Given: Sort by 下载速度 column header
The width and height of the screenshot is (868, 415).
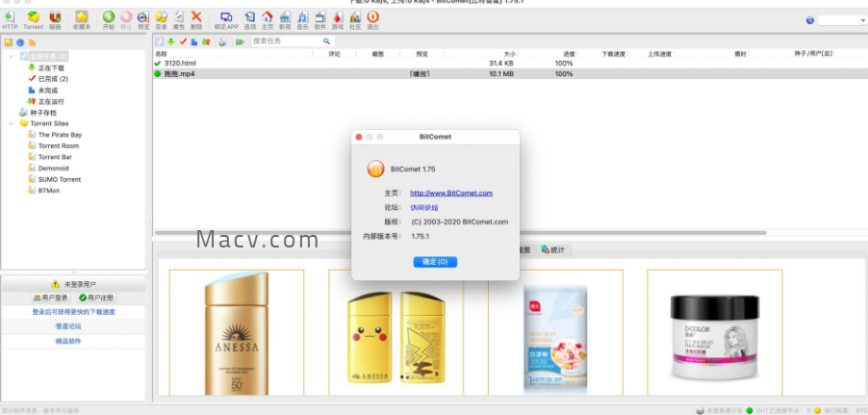Looking at the screenshot, I should [x=613, y=54].
